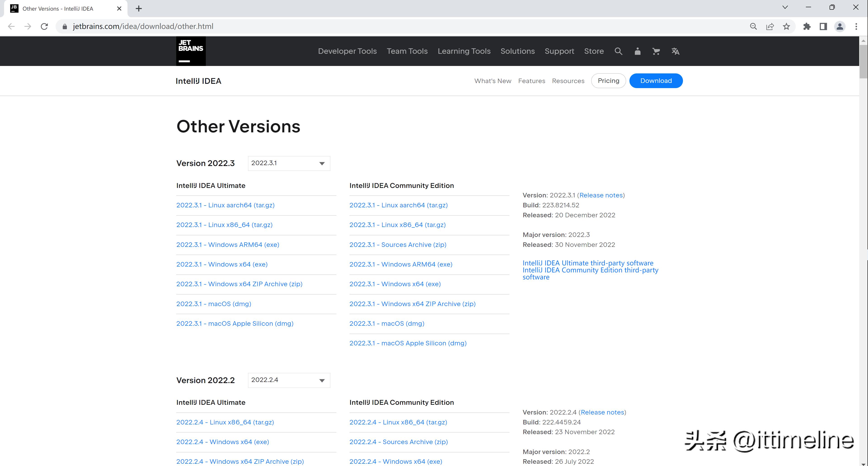Open the JetBrains account person icon
The height and width of the screenshot is (466, 868).
(x=637, y=51)
